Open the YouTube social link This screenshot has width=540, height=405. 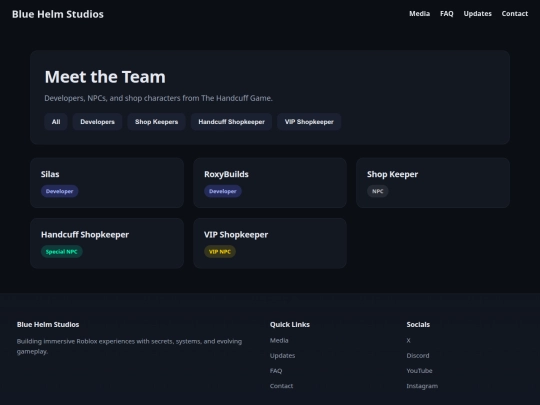(x=419, y=371)
